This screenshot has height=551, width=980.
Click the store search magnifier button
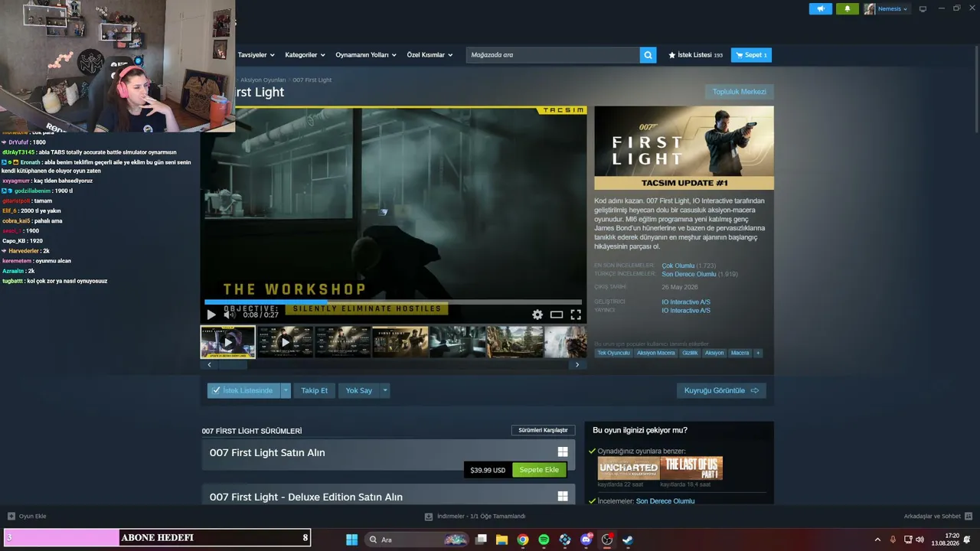coord(648,55)
